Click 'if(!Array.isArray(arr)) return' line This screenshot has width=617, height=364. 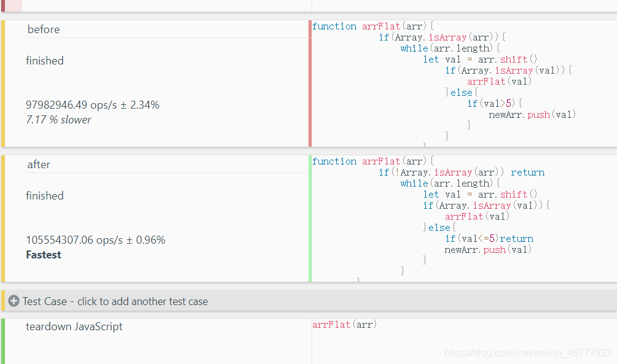click(x=462, y=172)
